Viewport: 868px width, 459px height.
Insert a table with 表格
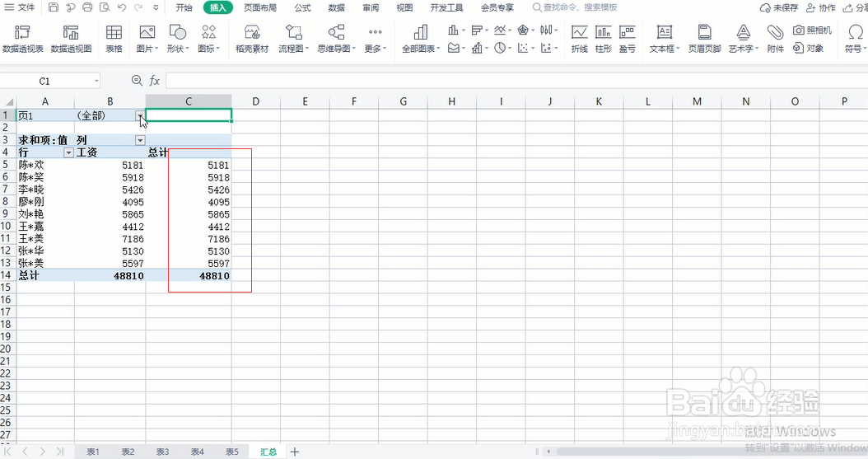click(x=114, y=38)
